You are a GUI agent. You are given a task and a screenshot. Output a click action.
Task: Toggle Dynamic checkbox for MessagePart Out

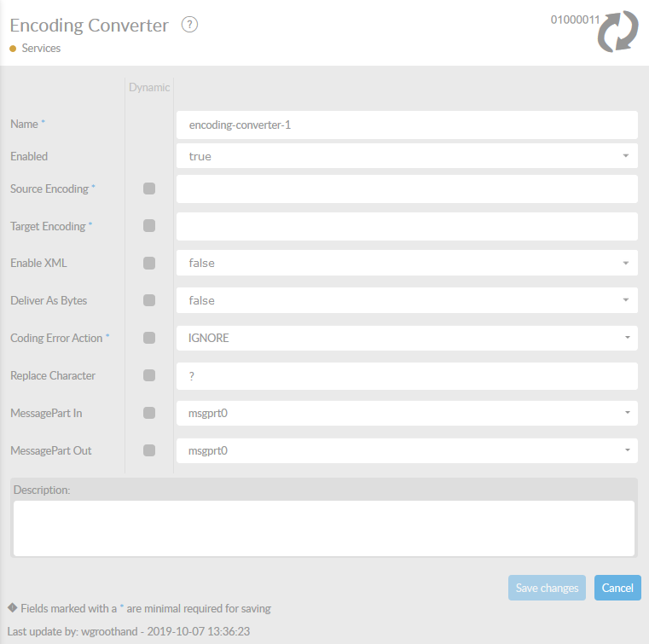click(149, 450)
